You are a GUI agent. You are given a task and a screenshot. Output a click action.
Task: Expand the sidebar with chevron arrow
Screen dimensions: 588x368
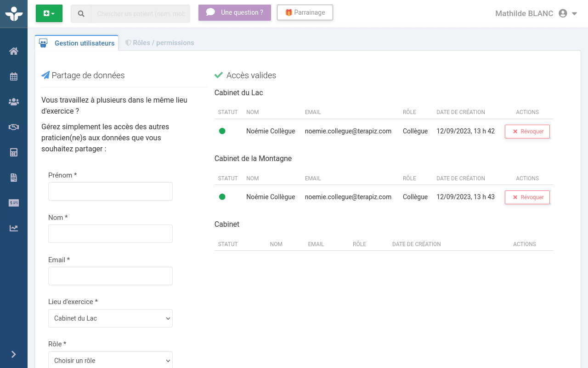click(x=14, y=354)
